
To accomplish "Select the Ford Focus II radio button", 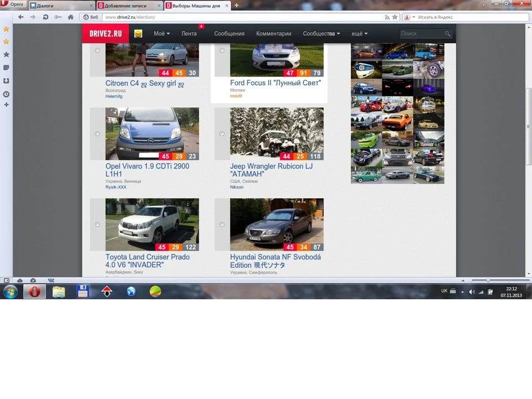I will pos(222,50).
